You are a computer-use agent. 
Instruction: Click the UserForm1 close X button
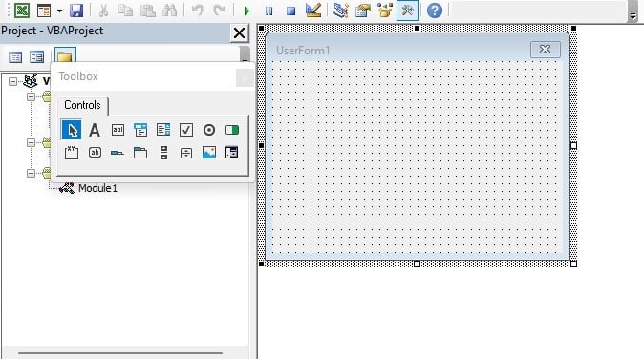pos(545,50)
